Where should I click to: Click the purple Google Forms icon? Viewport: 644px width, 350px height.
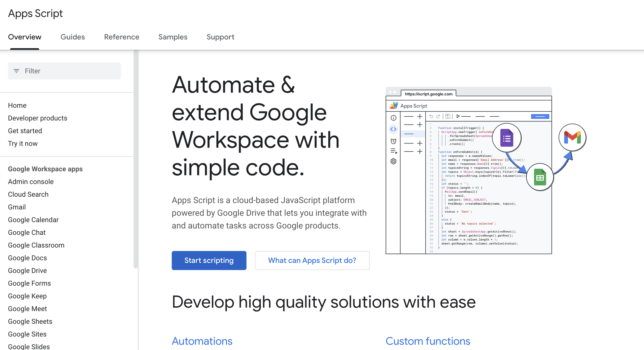tap(506, 138)
